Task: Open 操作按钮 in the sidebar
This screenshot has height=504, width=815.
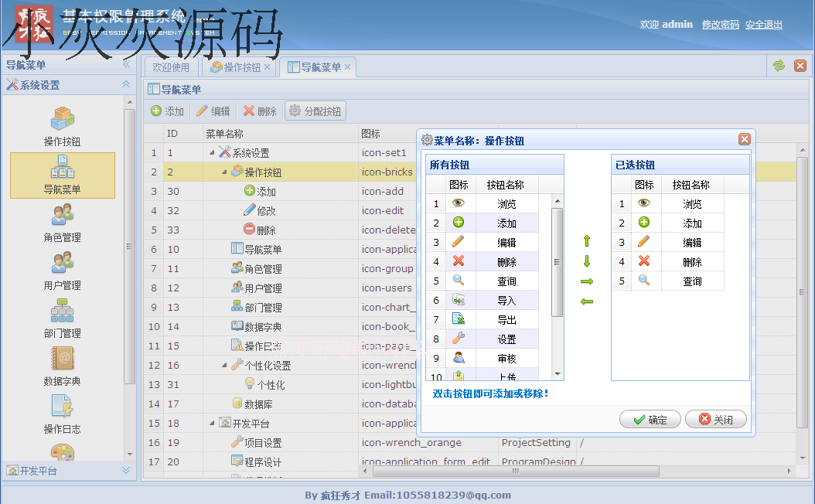Action: 62,126
